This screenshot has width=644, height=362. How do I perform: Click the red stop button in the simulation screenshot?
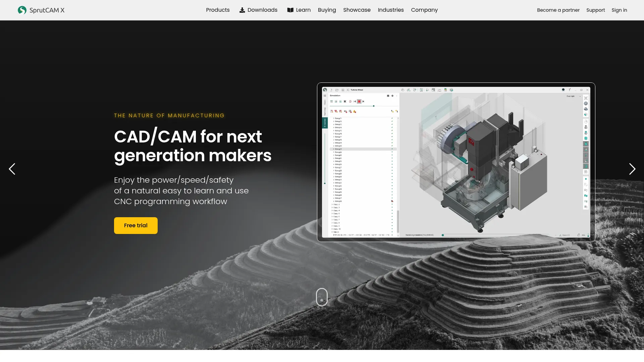359,101
